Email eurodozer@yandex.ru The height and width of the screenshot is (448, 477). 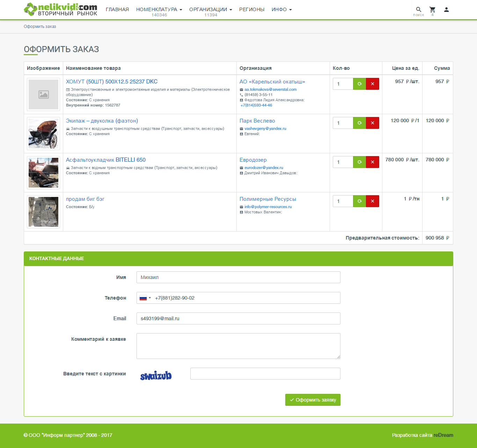point(264,168)
